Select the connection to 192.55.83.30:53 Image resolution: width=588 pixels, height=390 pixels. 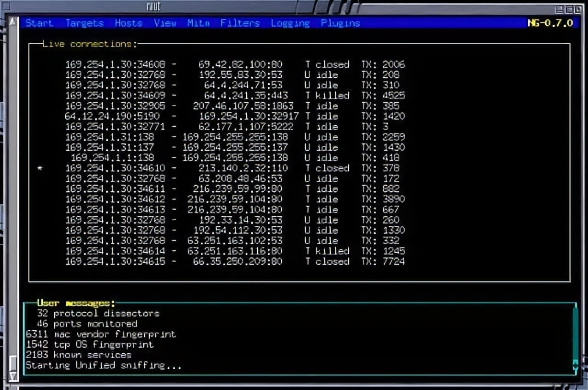click(x=232, y=75)
